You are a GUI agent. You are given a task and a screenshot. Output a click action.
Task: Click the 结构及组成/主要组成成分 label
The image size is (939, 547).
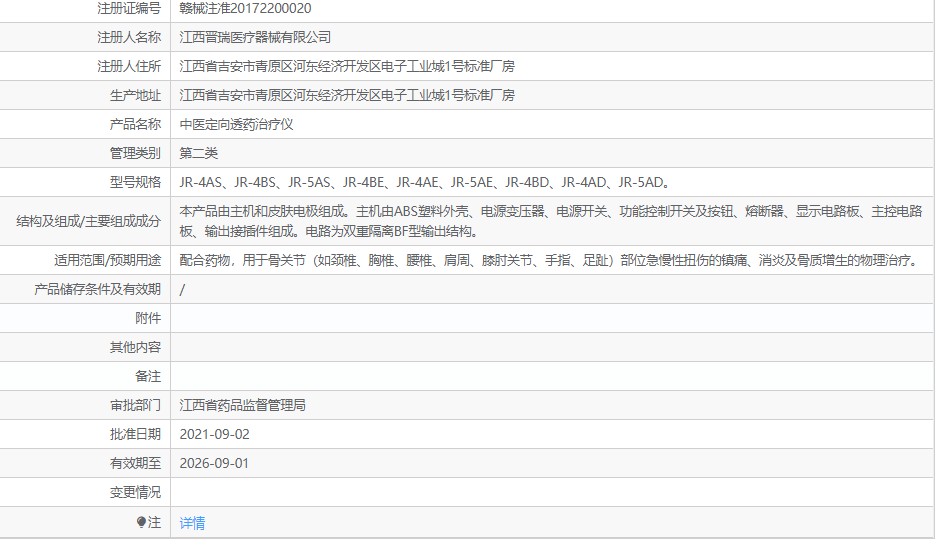pyautogui.click(x=89, y=222)
